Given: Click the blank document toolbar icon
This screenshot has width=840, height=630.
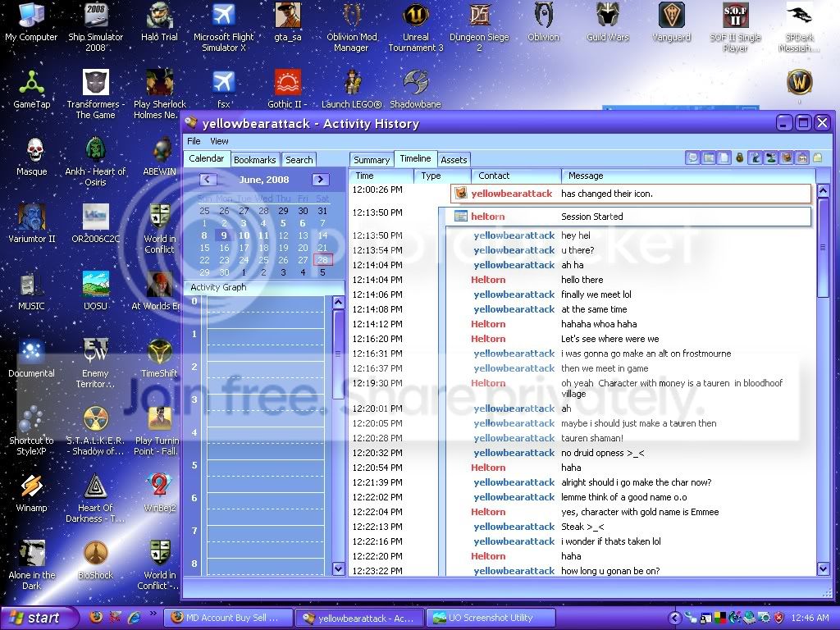Looking at the screenshot, I should [x=724, y=157].
